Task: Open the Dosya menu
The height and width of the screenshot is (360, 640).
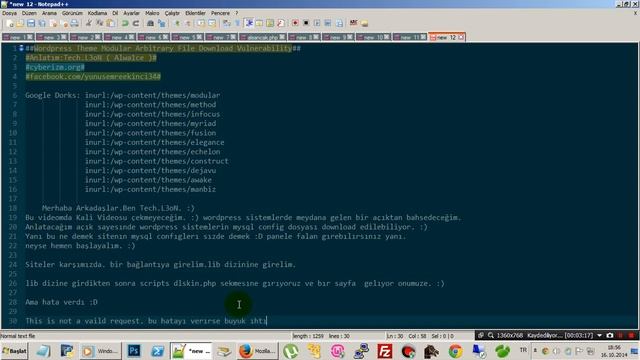Action: (9, 13)
